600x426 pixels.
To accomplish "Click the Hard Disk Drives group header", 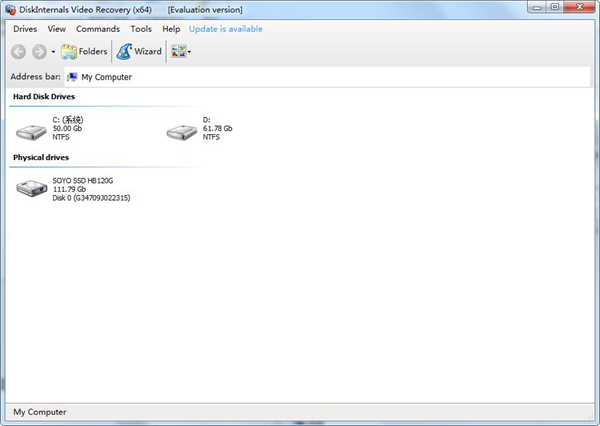I will click(44, 97).
